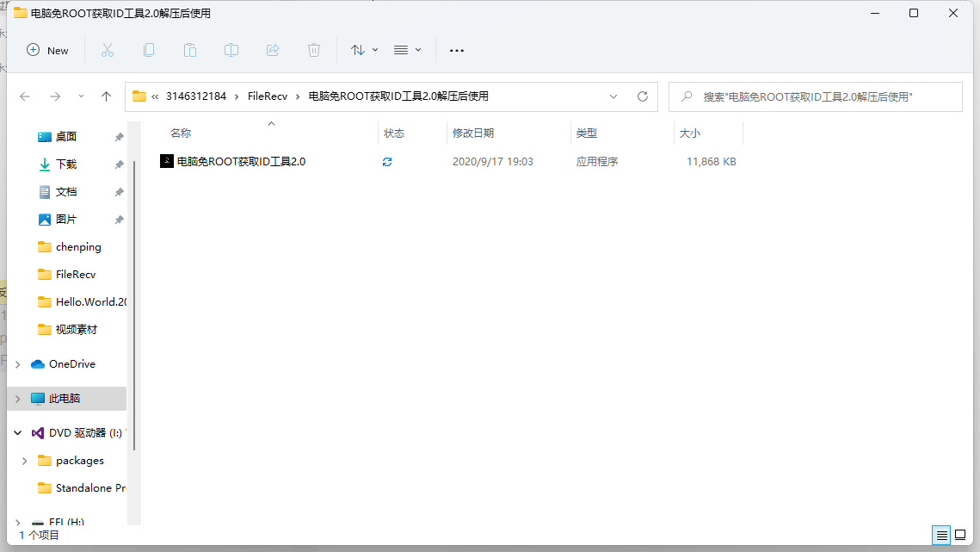Image resolution: width=980 pixels, height=552 pixels.
Task: Click pin icon next to 桌面
Action: pyautogui.click(x=119, y=137)
